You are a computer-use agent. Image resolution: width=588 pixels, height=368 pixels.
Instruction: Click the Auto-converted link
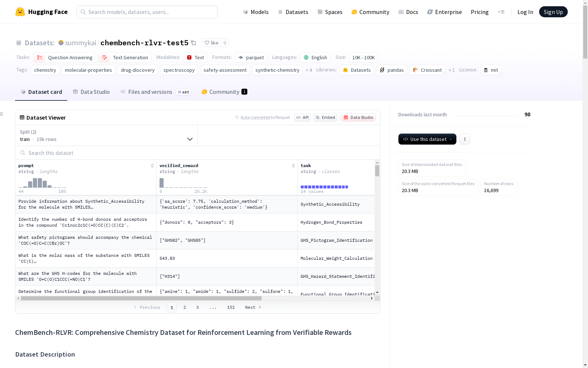pos(255,117)
